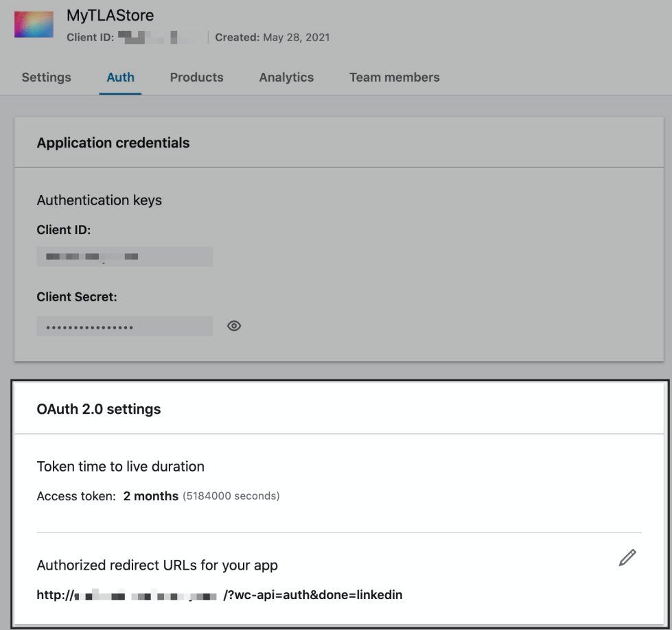Click the MyTLAStore app name heading
This screenshot has height=630, width=672.
point(110,15)
